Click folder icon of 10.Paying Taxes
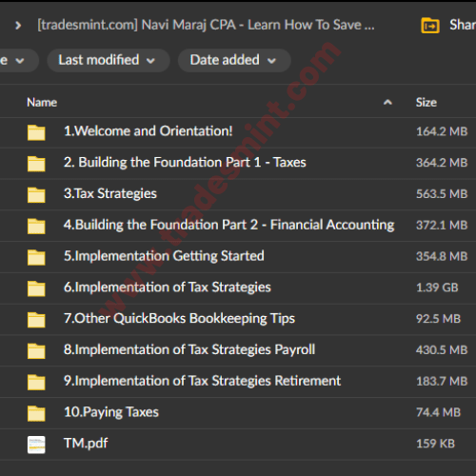The width and height of the screenshot is (476, 476). (36, 413)
